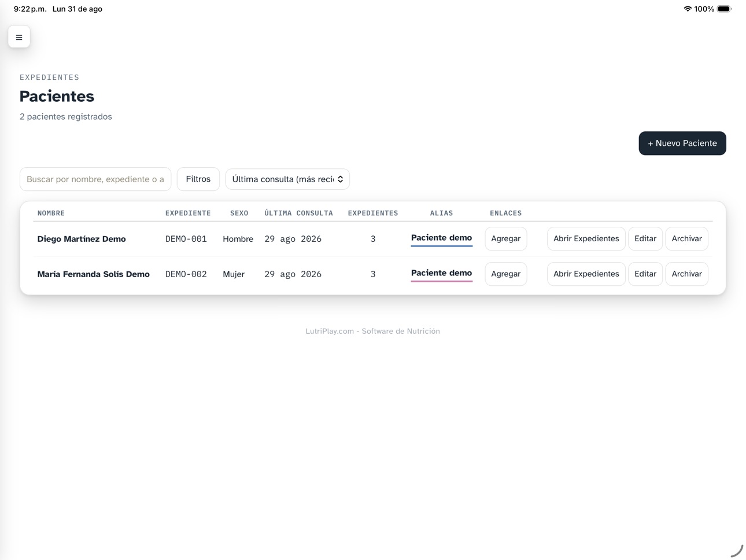Click the '2 pacientes registrados' count text
Screen dimensions: 746x560
[66, 117]
